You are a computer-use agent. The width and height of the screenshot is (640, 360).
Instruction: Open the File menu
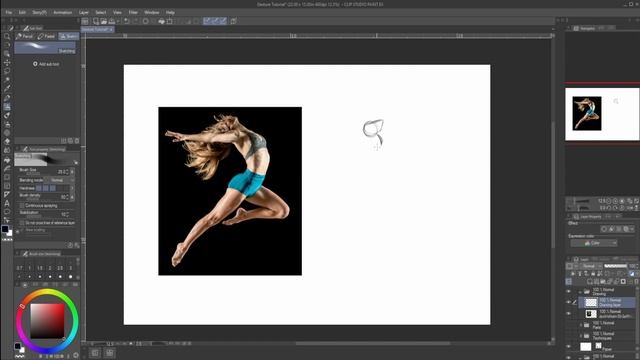[x=9, y=13]
